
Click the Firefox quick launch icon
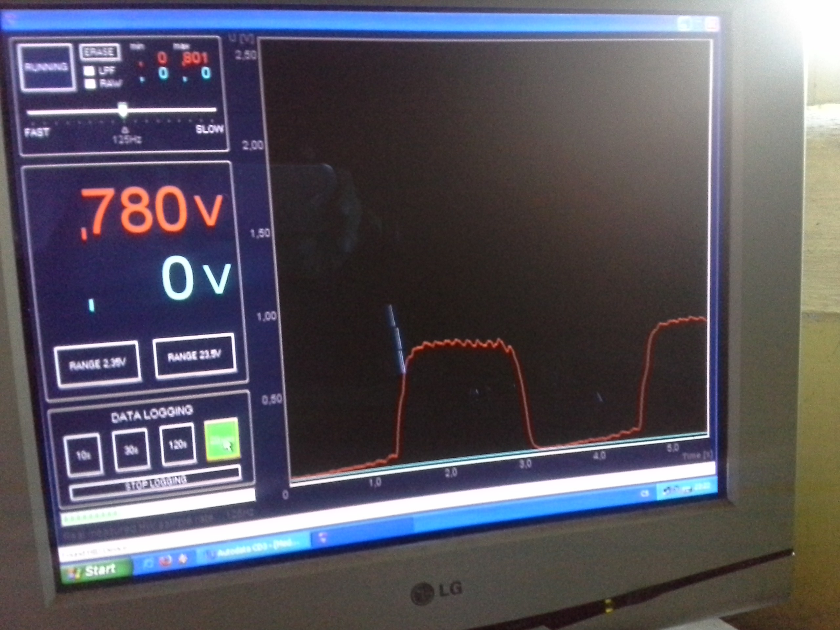166,561
